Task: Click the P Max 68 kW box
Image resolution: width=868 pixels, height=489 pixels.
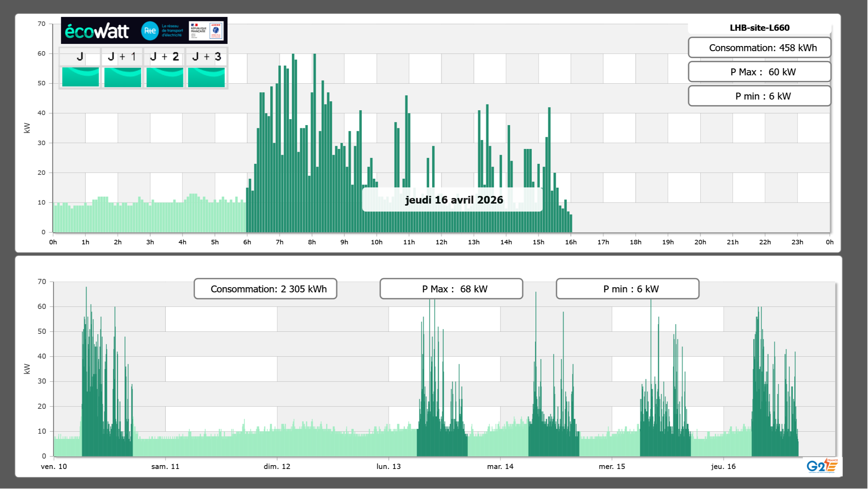Action: tap(451, 289)
